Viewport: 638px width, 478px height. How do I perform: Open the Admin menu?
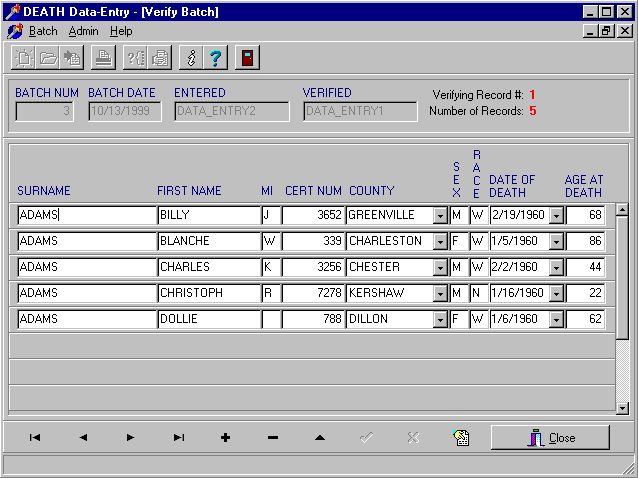pyautogui.click(x=83, y=31)
